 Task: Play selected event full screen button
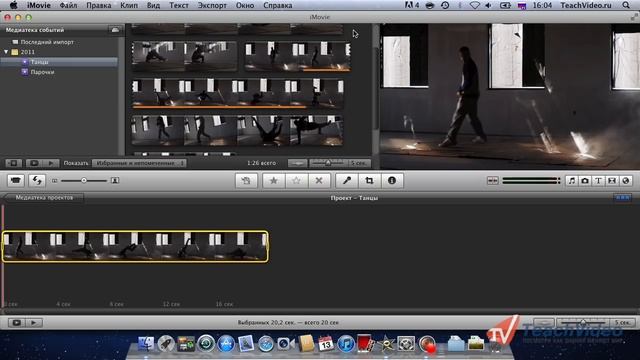[x=34, y=163]
